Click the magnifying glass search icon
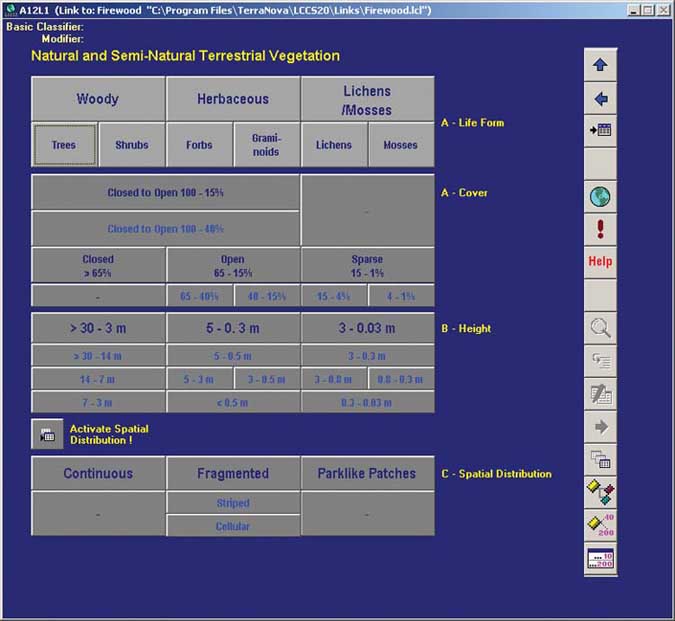675x621 pixels. tap(601, 328)
